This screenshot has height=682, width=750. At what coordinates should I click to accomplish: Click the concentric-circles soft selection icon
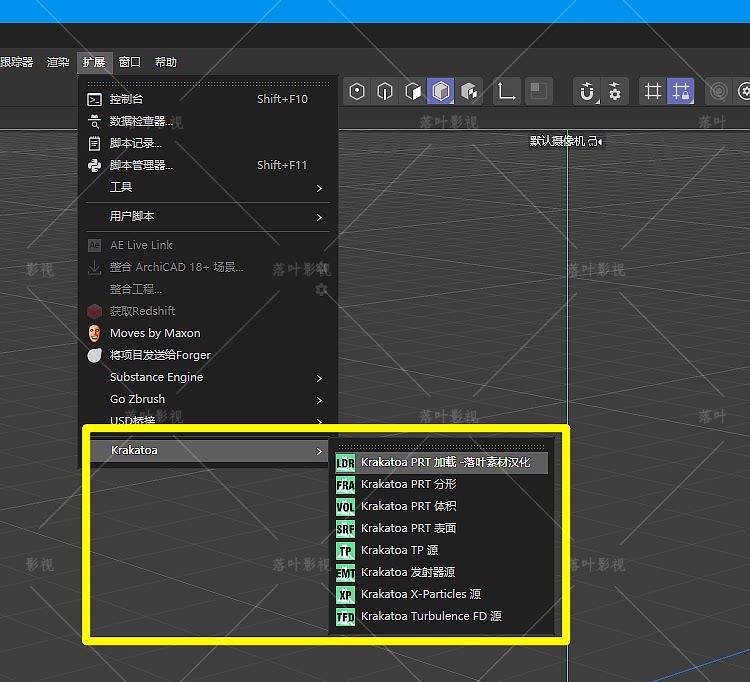point(718,91)
